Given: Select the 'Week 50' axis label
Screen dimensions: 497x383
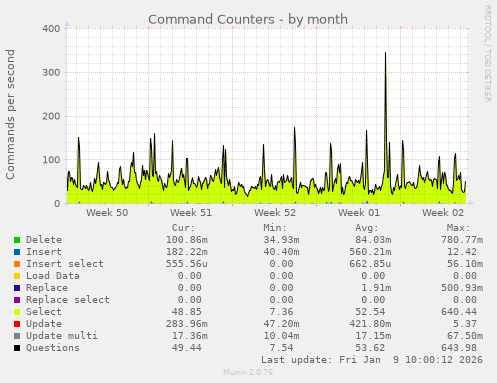Looking at the screenshot, I should click(107, 213).
